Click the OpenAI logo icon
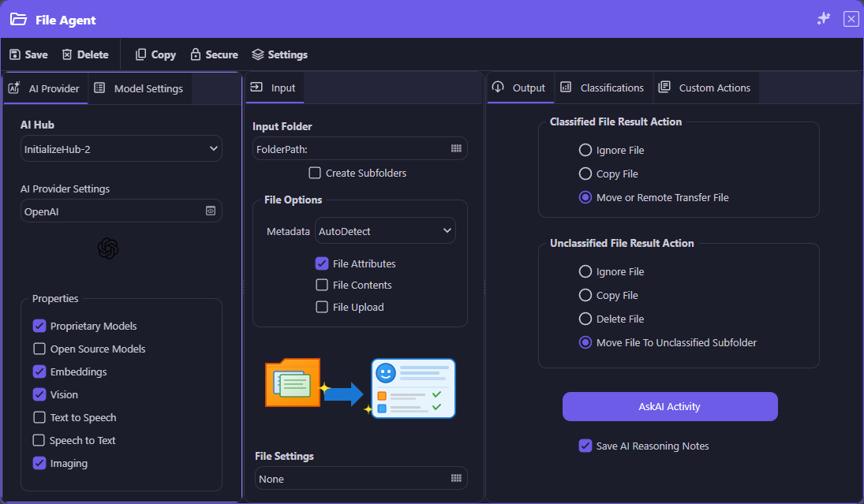 [x=108, y=248]
